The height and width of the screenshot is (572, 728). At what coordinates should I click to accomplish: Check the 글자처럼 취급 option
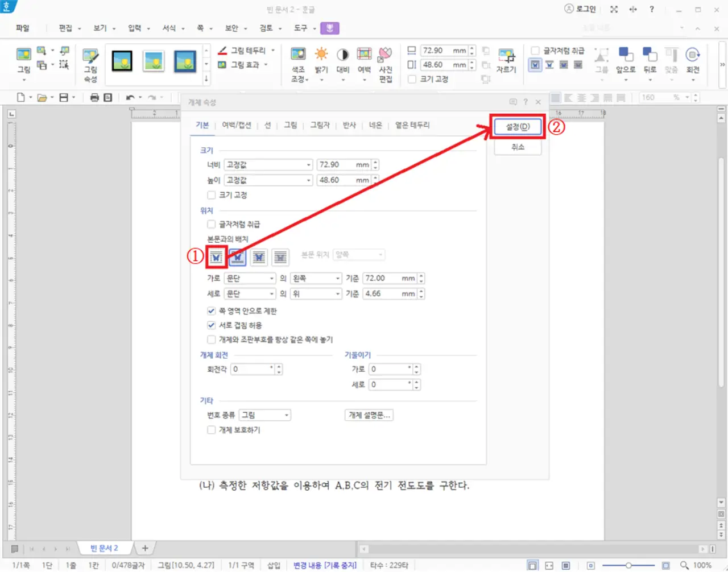coord(211,223)
